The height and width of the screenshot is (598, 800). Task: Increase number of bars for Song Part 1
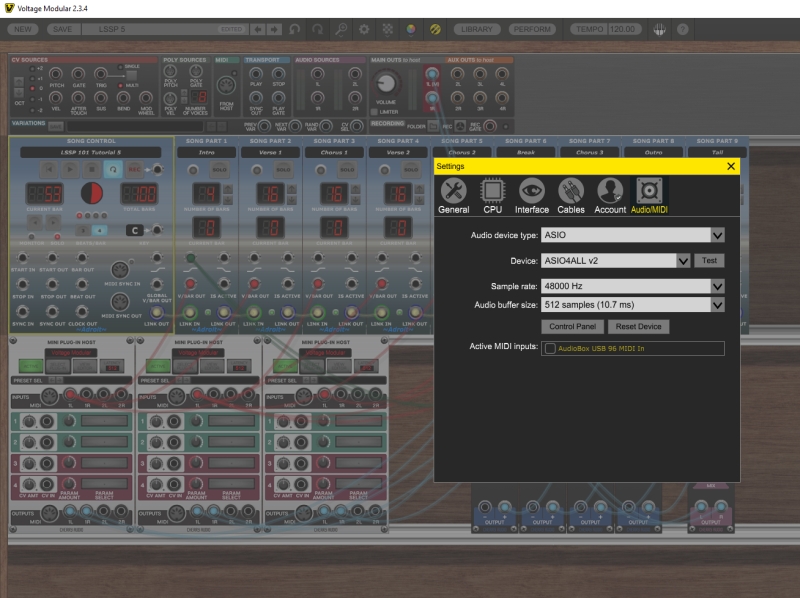point(228,189)
